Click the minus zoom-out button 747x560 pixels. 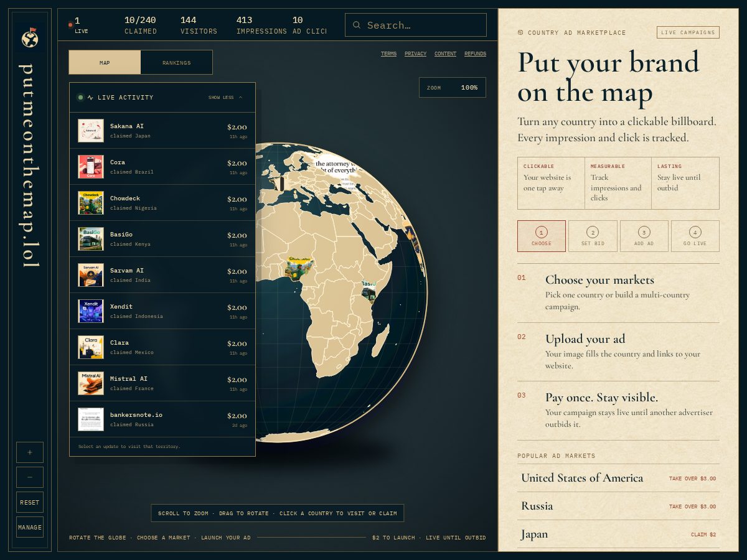(30, 477)
